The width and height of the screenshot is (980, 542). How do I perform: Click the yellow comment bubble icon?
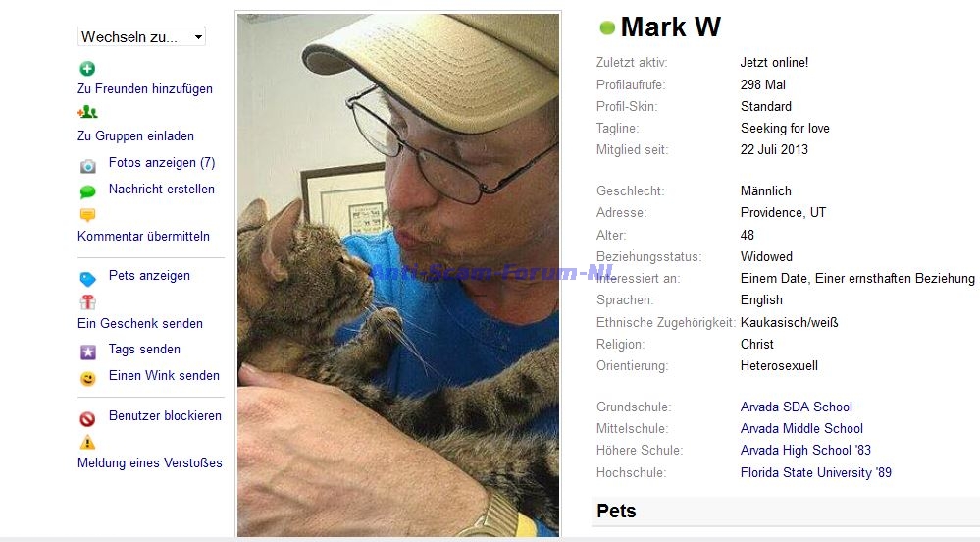[88, 215]
